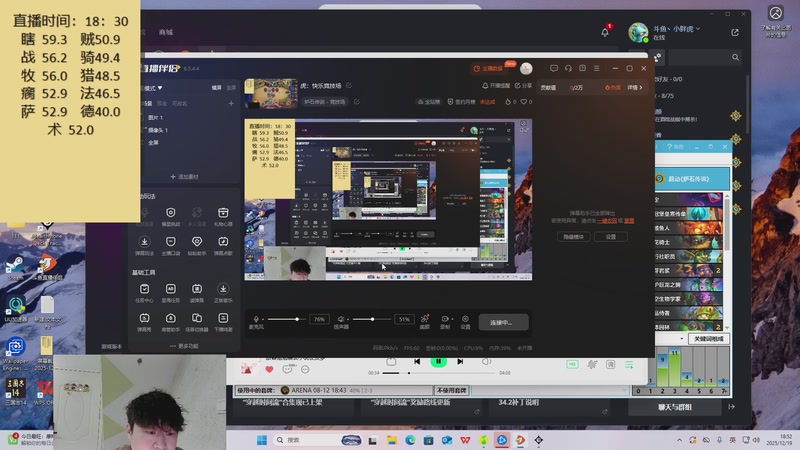Click the 一键修复 link
The image size is (800, 450).
607,221
